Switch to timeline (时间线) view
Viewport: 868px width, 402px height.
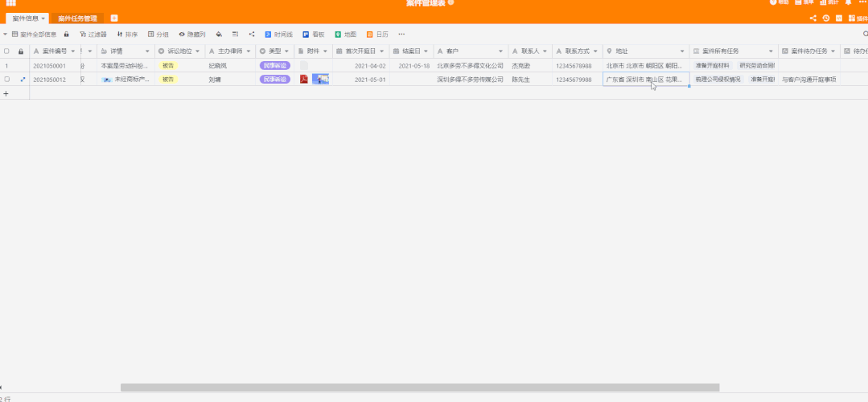(x=278, y=35)
